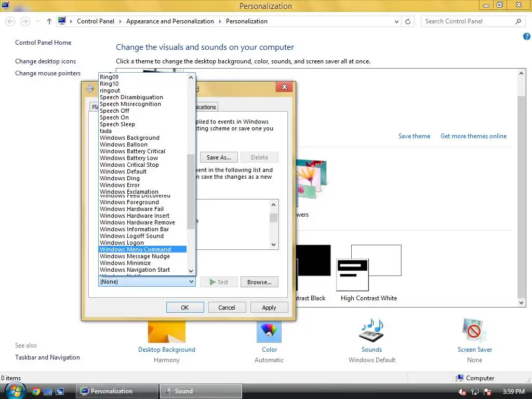The width and height of the screenshot is (532, 399).
Task: Pick tada sound
Action: coord(142,130)
